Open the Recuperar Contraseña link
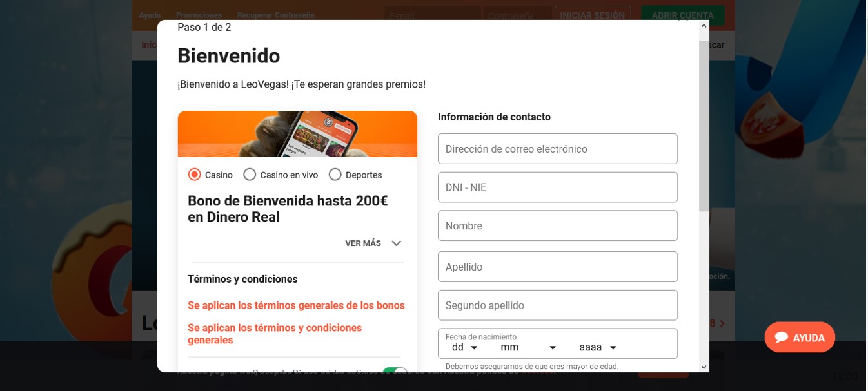Image resolution: width=868 pixels, height=391 pixels. (x=275, y=15)
